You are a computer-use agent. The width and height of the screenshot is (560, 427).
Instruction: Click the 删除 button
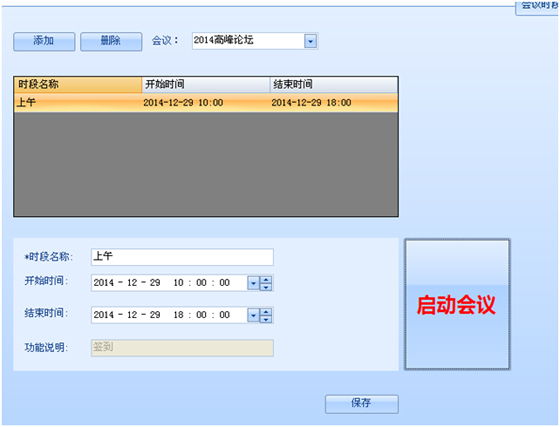(x=111, y=41)
